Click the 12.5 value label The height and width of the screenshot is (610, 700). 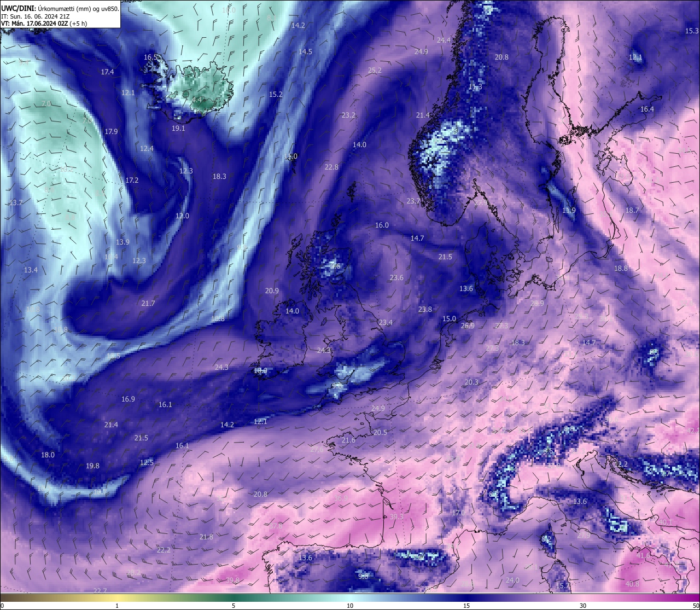[147, 462]
